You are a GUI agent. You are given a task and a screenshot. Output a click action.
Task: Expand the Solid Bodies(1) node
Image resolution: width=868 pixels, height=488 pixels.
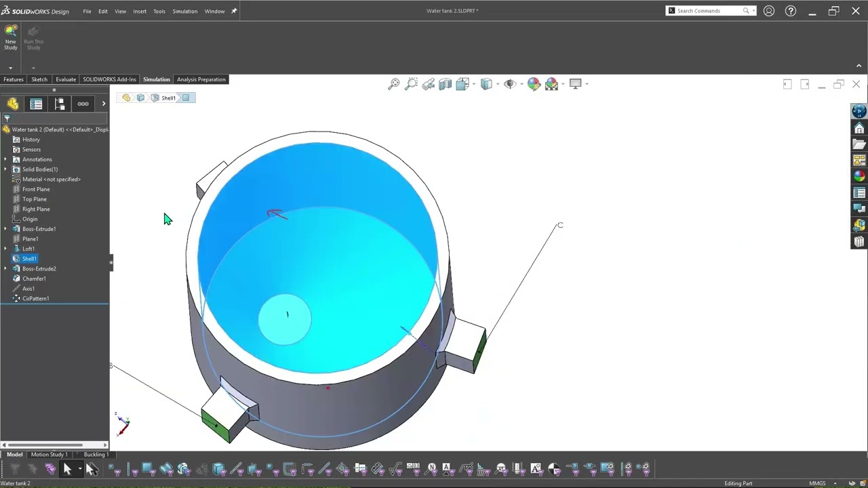[5, 169]
